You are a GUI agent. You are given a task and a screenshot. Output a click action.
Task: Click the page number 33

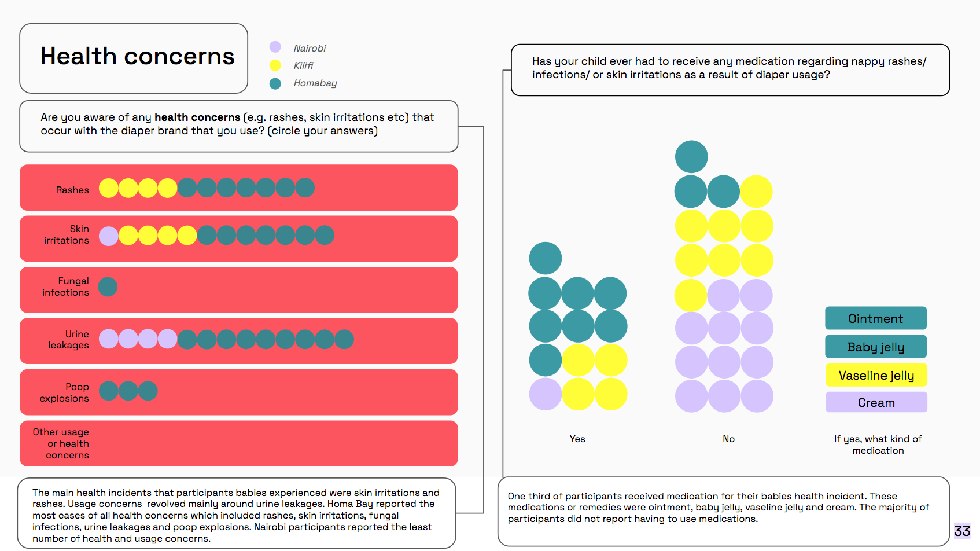[x=962, y=531]
